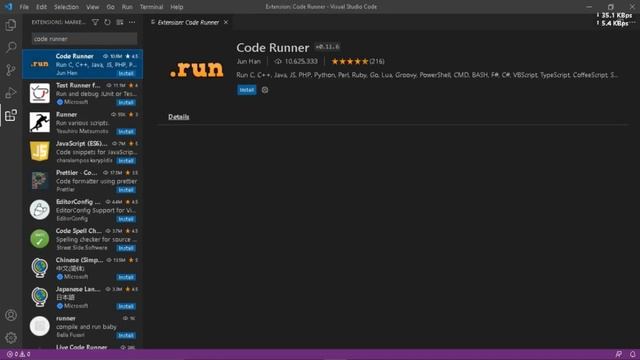Open the Source Control view
The width and height of the screenshot is (640, 360).
(x=11, y=70)
